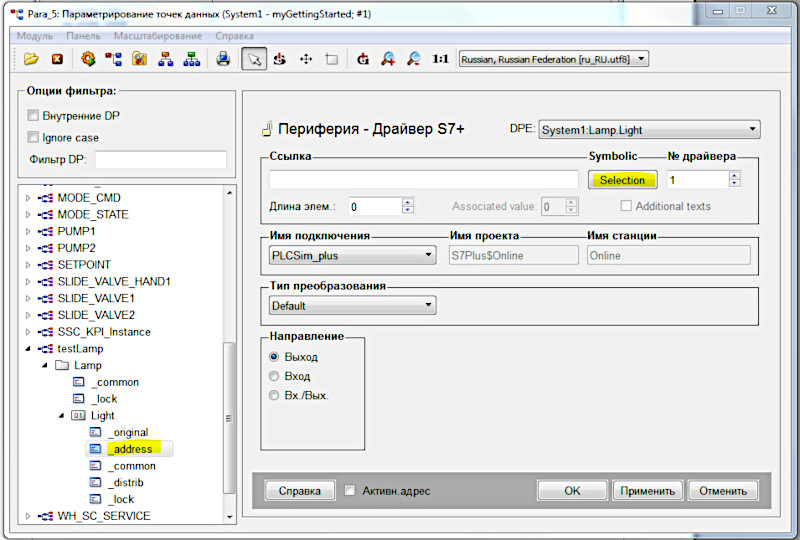800x540 pixels.
Task: Open the DPE System1:Lamp.Light dropdown
Action: (649, 130)
